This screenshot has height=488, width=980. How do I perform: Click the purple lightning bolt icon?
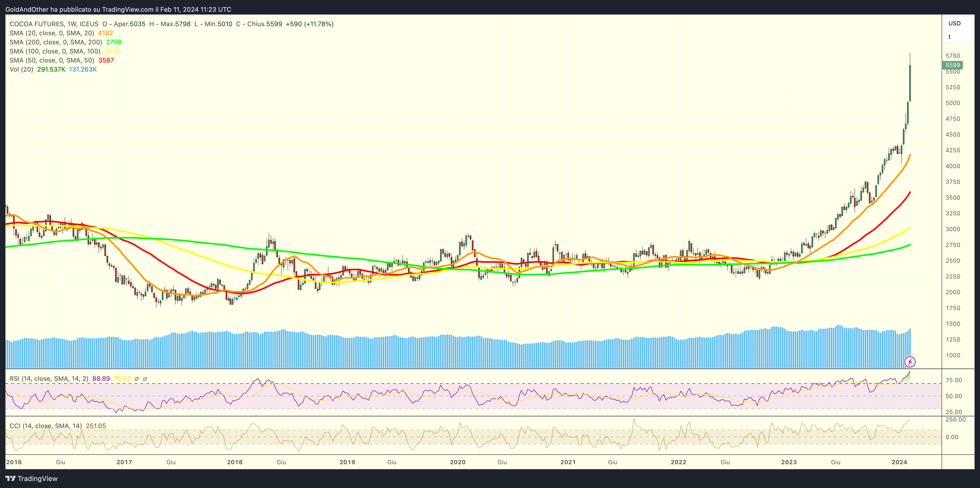coord(910,362)
